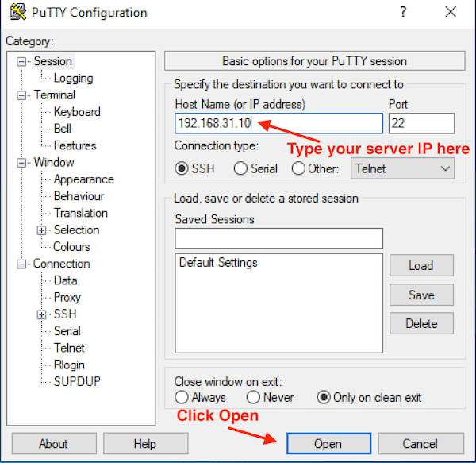Select Default Settings in saved sessions list
The height and width of the screenshot is (463, 476).
218,263
